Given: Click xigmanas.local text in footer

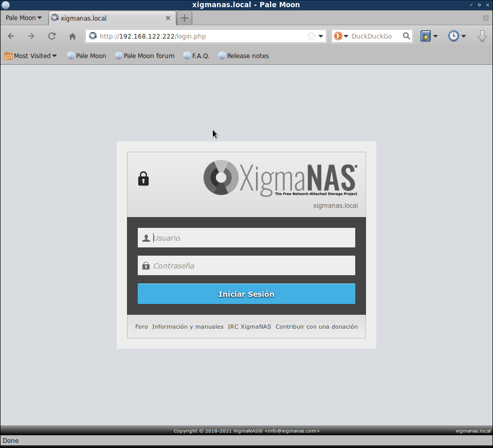Looking at the screenshot, I should click(473, 431).
